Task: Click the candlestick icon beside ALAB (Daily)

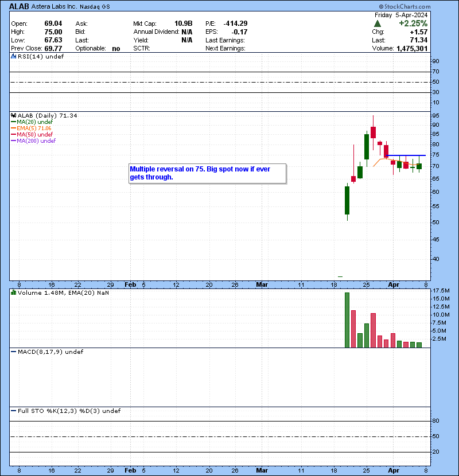Action: tap(13, 115)
